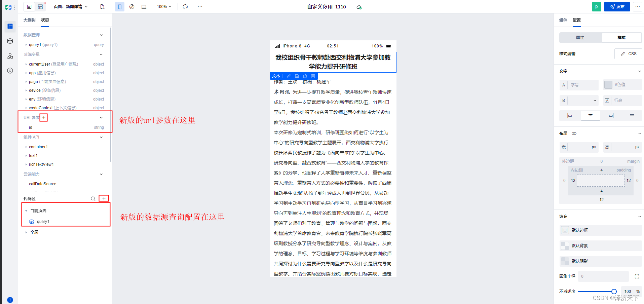Run the green preview play button

click(x=597, y=7)
